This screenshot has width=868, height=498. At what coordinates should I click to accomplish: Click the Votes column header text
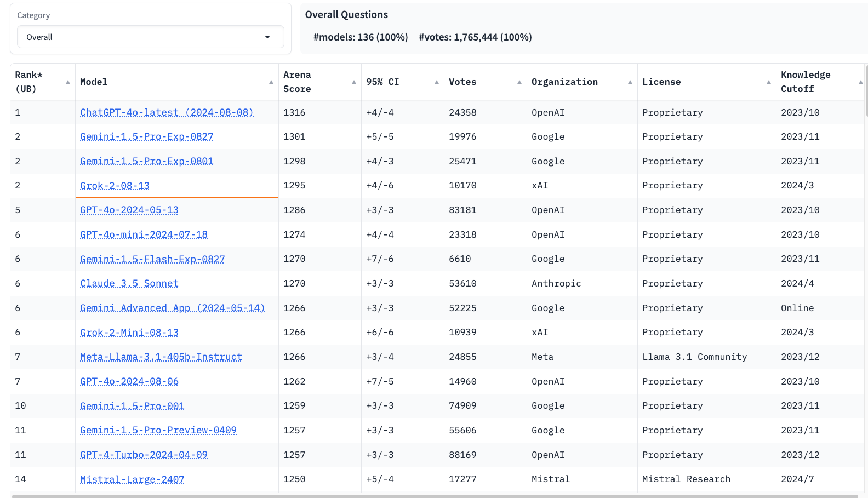pos(462,82)
